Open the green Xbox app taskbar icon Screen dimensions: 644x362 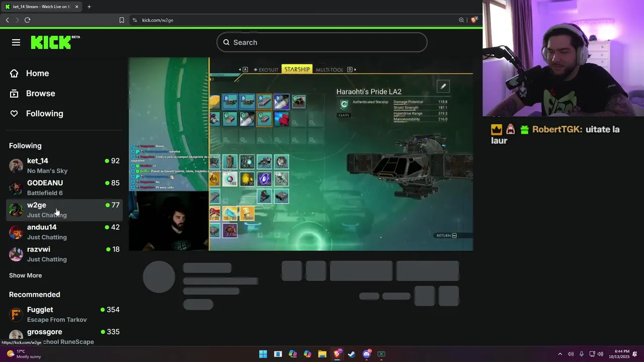point(381,354)
